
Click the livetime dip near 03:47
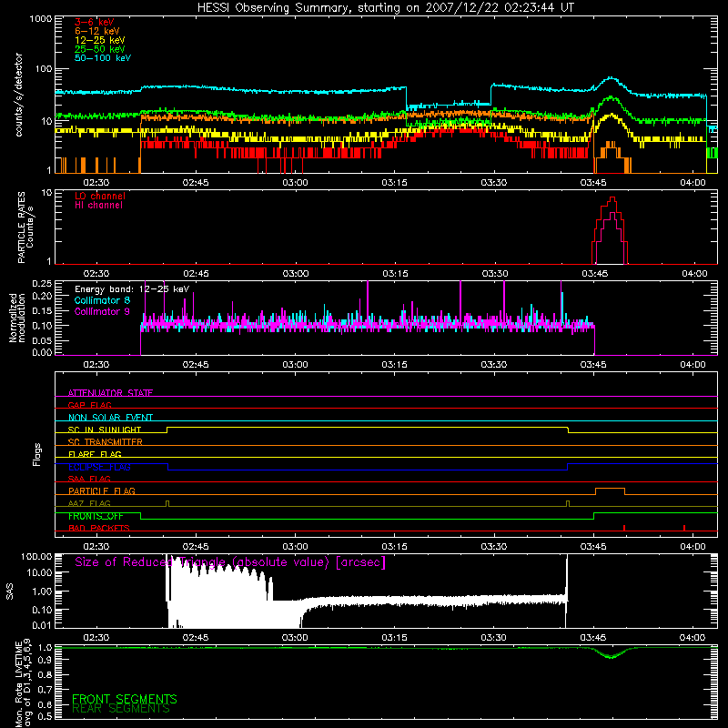pyautogui.click(x=612, y=656)
